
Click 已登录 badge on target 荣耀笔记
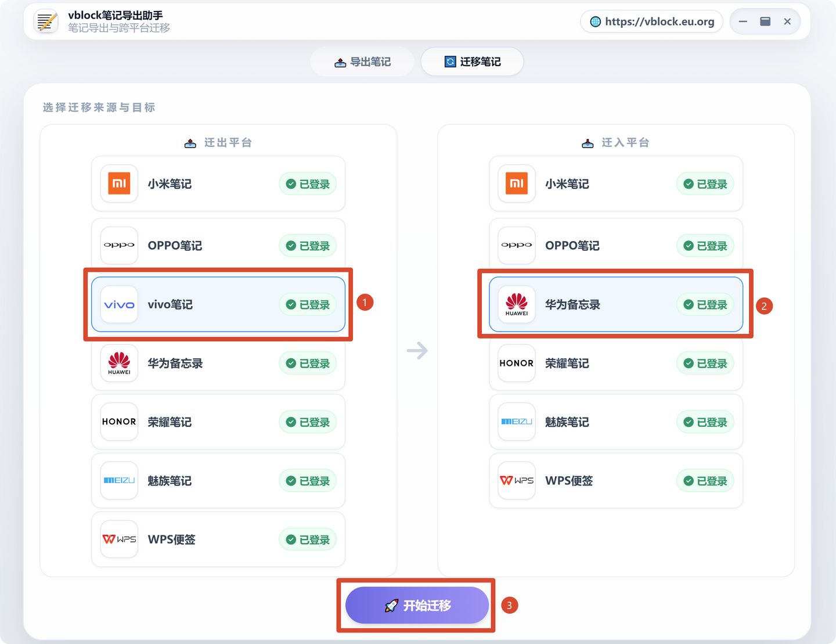(705, 364)
